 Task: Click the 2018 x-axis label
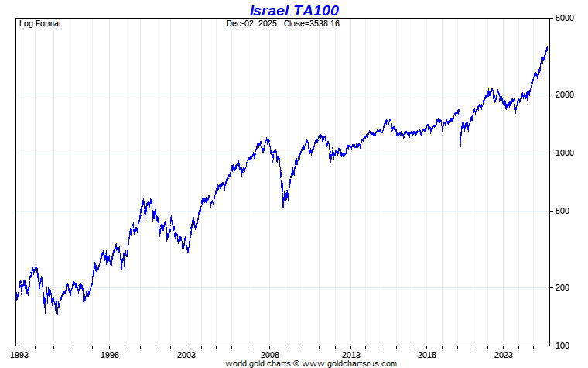pyautogui.click(x=427, y=355)
